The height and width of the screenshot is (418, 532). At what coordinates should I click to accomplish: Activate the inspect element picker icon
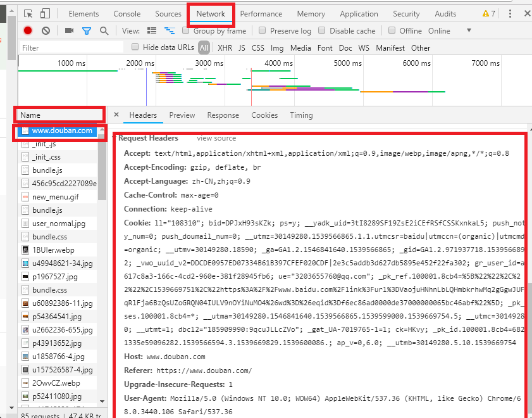(28, 13)
